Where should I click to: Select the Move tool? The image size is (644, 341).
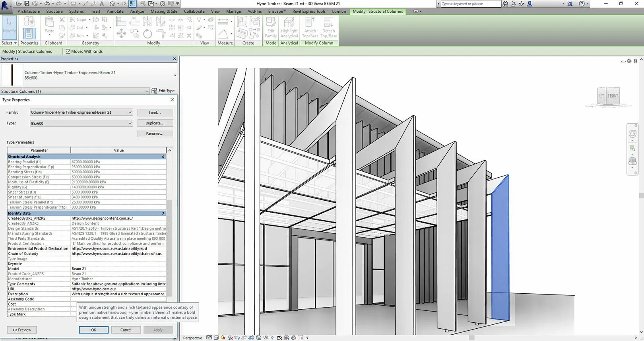(121, 34)
